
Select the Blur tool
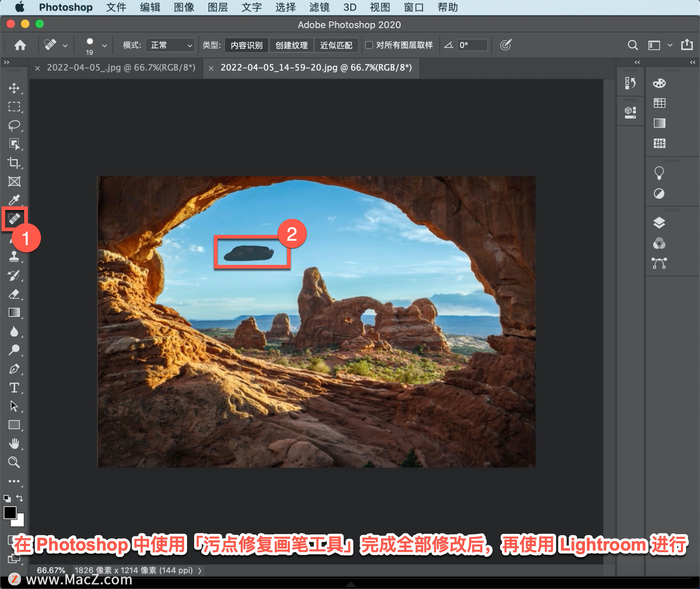coord(14,331)
